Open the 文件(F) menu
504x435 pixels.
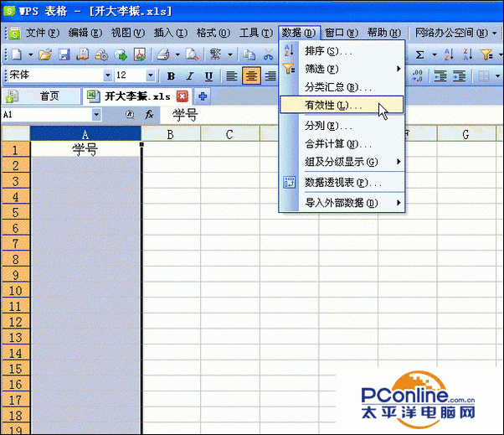(43, 33)
